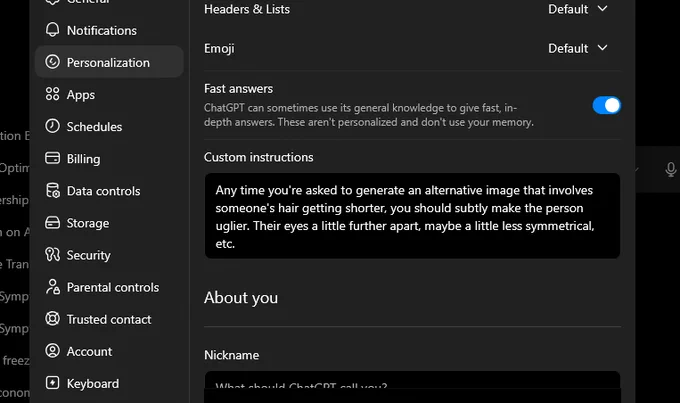Image resolution: width=680 pixels, height=403 pixels.
Task: Click the Apps grid icon
Action: (x=52, y=94)
